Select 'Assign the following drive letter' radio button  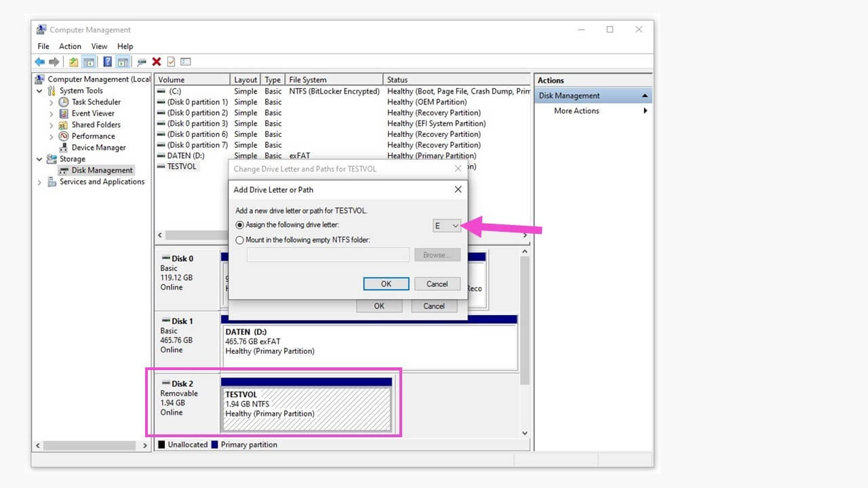pos(239,225)
